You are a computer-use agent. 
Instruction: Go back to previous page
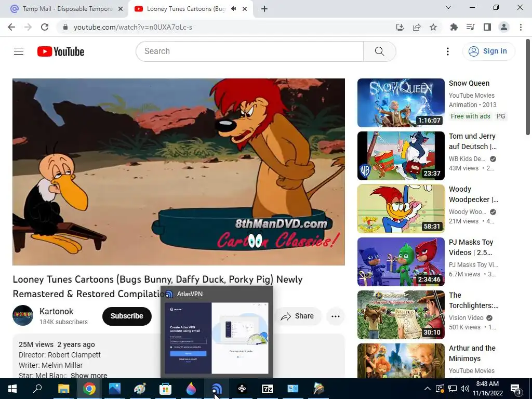pos(11,27)
